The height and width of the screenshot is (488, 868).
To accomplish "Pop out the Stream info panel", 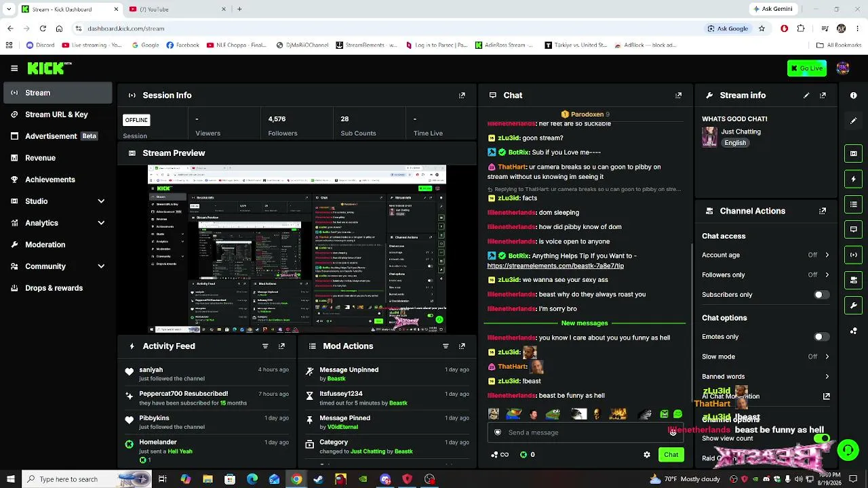I will tap(823, 96).
